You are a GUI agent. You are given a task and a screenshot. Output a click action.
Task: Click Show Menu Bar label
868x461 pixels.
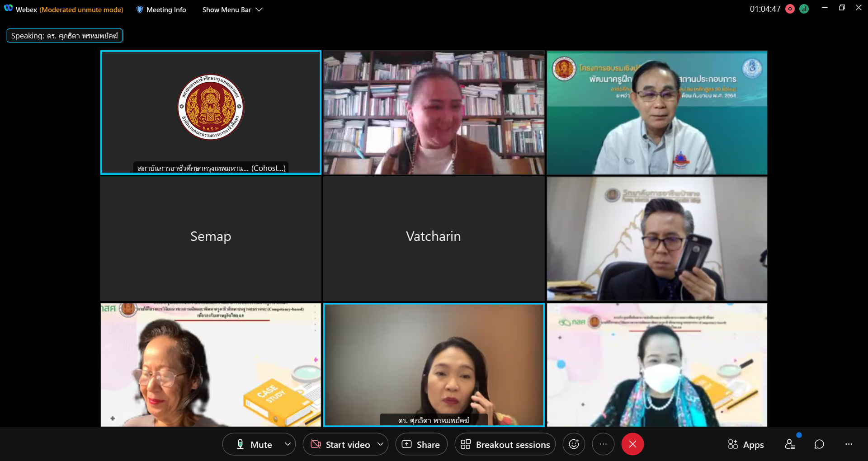(226, 9)
